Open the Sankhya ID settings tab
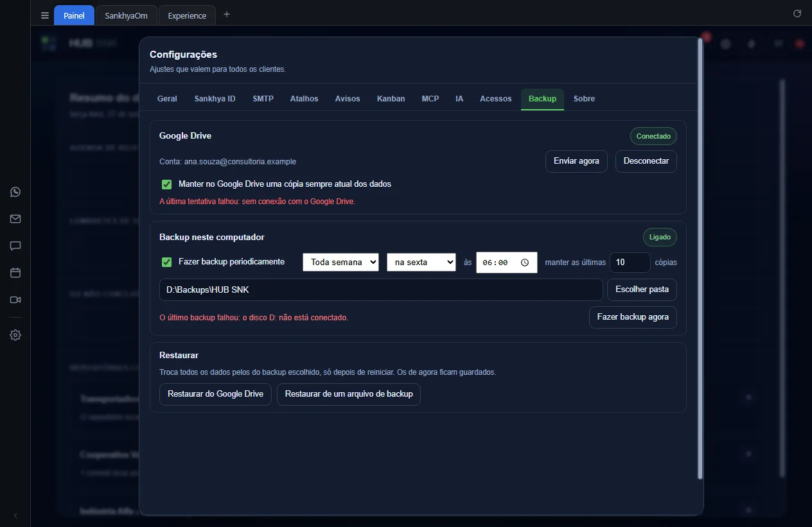 215,99
